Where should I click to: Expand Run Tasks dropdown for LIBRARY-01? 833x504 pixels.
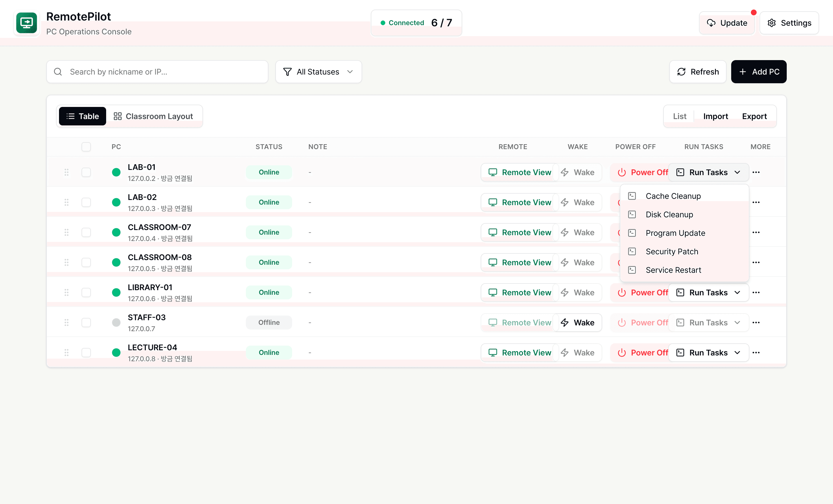click(709, 292)
